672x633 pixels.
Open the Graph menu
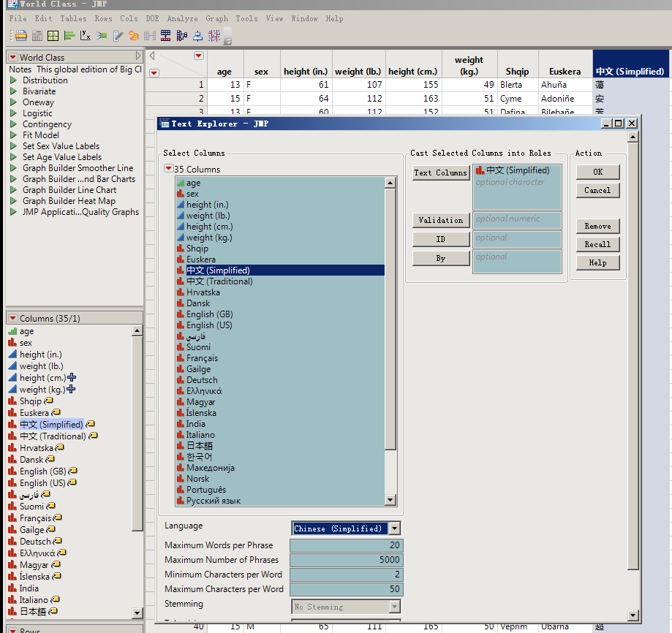point(216,18)
